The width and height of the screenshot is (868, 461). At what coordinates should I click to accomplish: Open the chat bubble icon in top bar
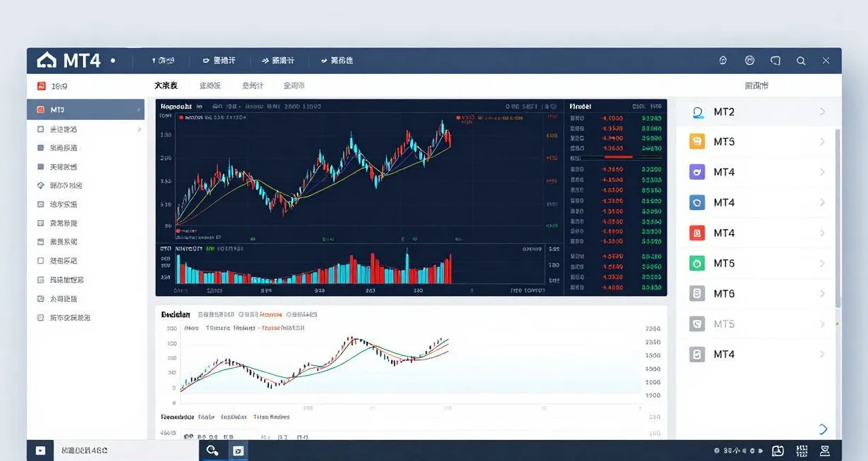(776, 61)
